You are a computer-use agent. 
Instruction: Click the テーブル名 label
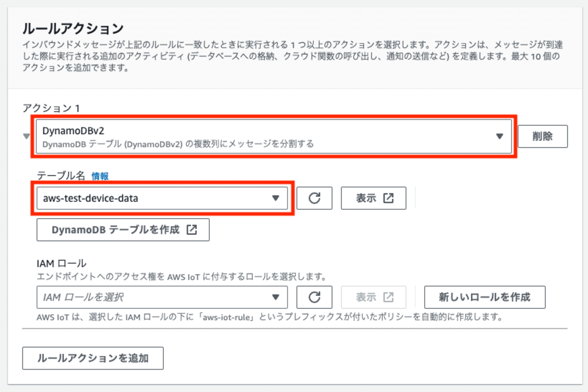[x=61, y=176]
